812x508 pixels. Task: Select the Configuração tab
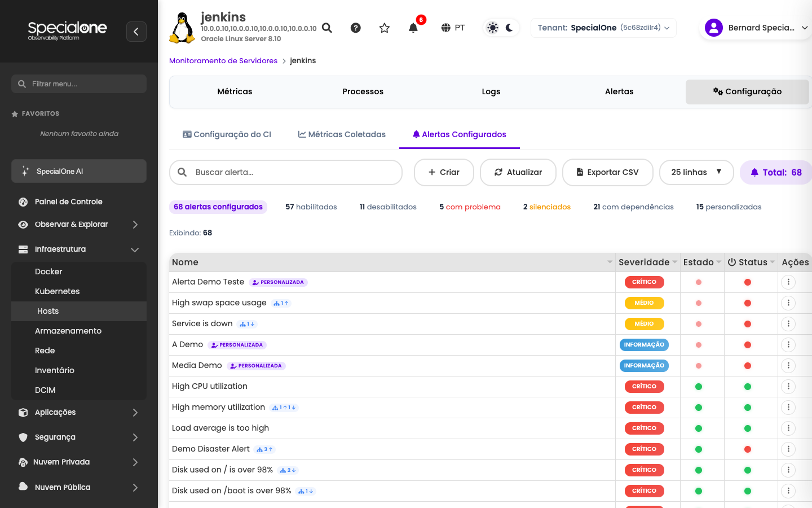click(x=747, y=91)
